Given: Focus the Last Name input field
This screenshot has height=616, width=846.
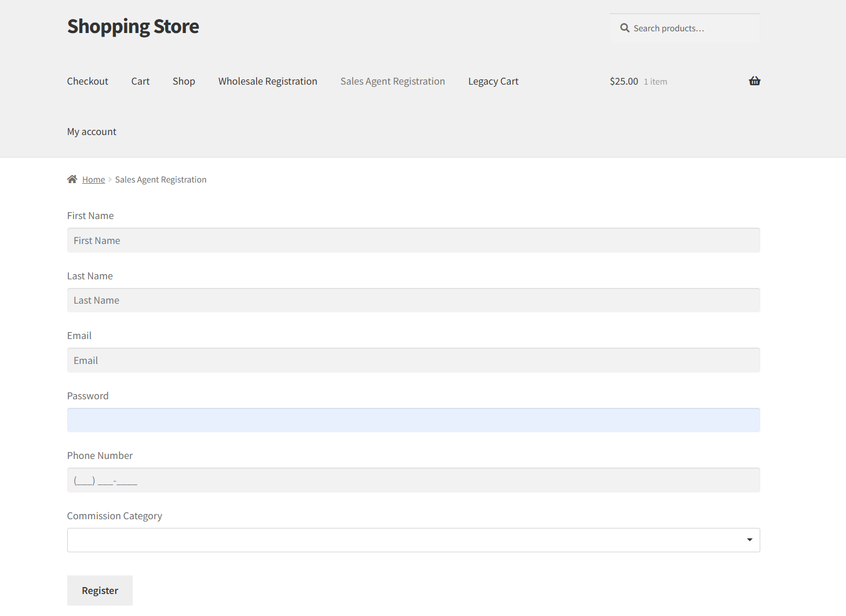Looking at the screenshot, I should coord(413,300).
